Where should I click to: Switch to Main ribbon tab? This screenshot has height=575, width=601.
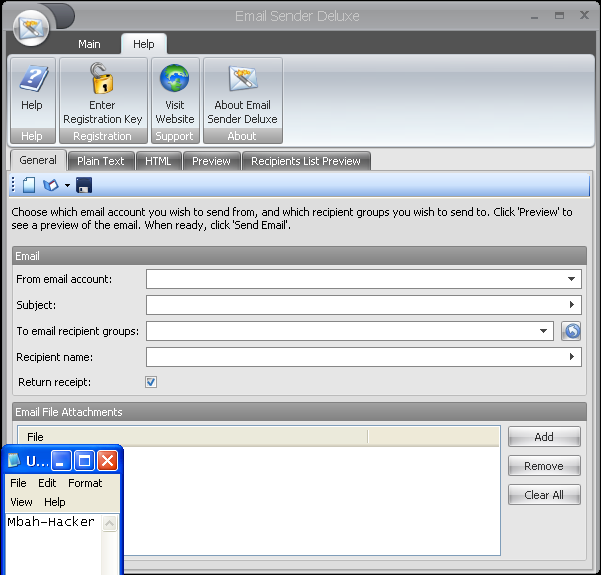89,44
